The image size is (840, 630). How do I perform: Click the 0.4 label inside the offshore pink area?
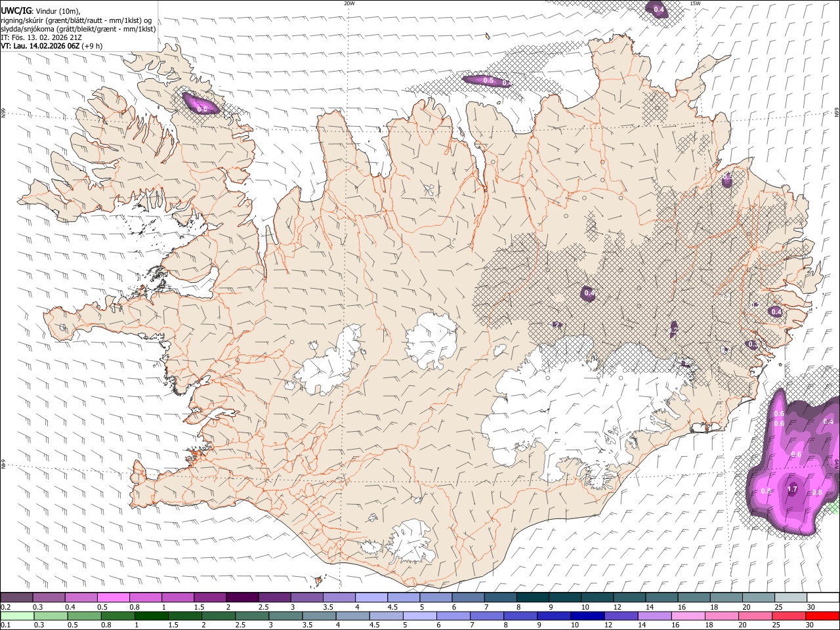(x=828, y=421)
